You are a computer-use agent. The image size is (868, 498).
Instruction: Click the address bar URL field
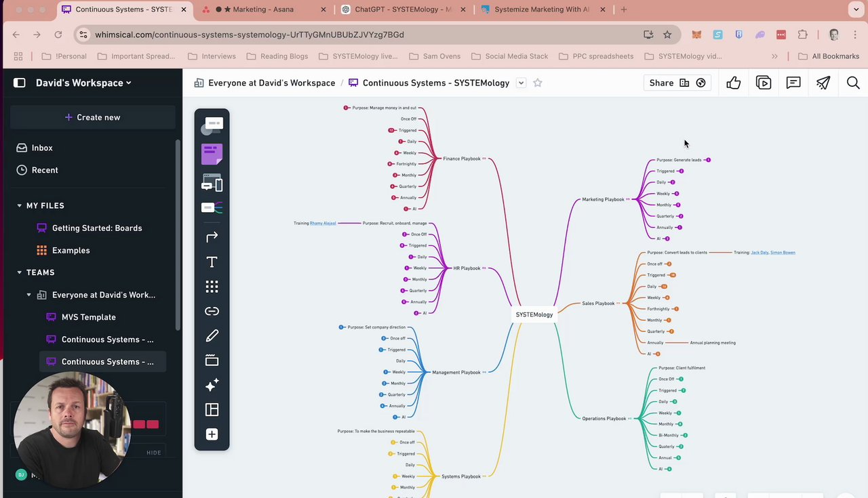point(366,35)
